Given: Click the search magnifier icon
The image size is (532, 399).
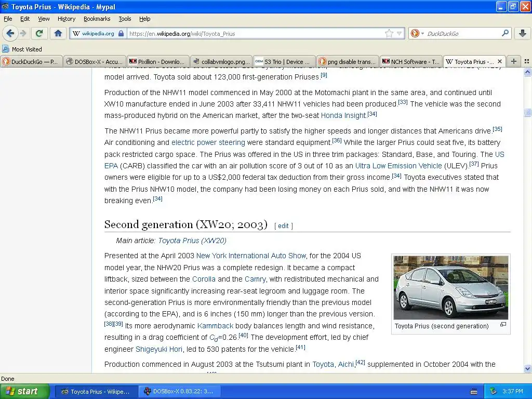Looking at the screenshot, I should [x=505, y=33].
